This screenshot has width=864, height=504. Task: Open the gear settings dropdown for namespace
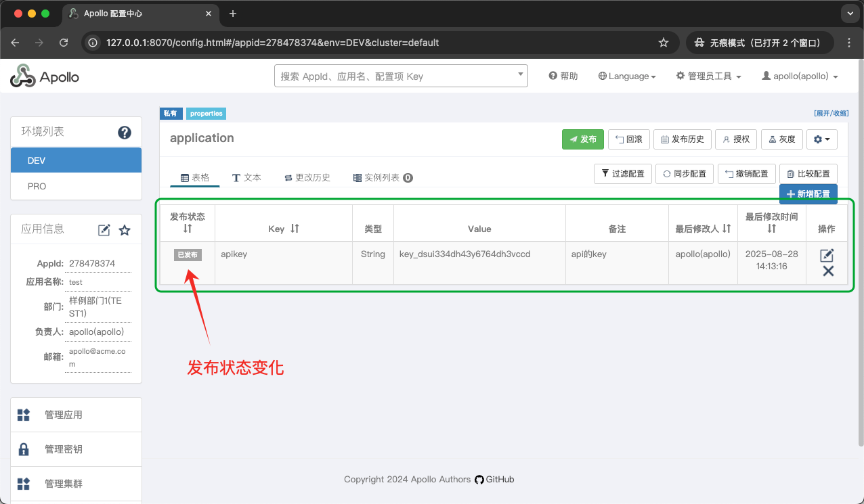[x=822, y=139]
